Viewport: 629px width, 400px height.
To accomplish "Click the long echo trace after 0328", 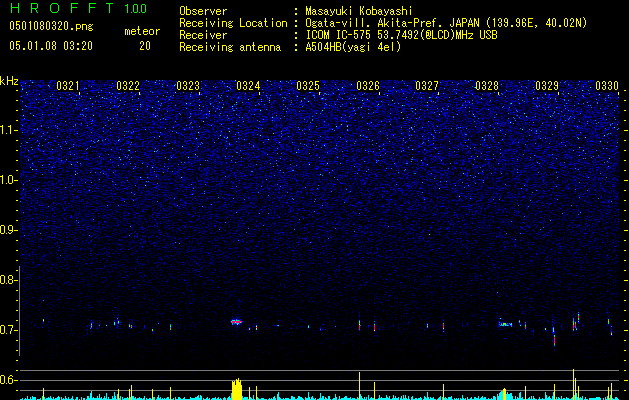I will (x=505, y=324).
